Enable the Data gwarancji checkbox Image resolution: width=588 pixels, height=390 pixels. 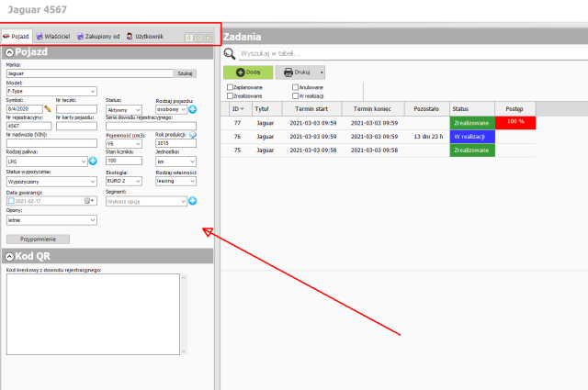point(11,201)
